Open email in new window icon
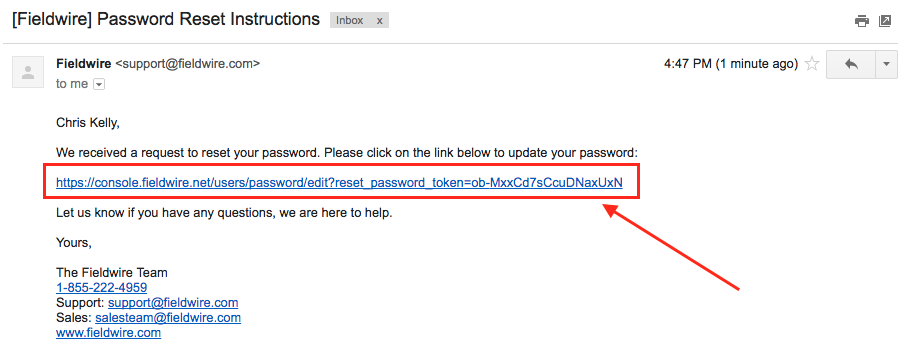Viewport: 920px width, 364px height. coord(885,21)
